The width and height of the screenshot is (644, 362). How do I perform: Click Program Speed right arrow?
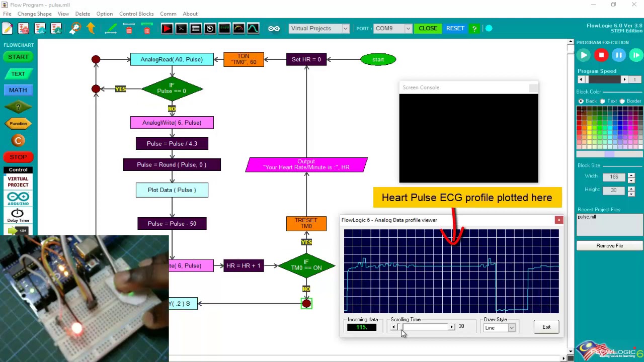624,79
